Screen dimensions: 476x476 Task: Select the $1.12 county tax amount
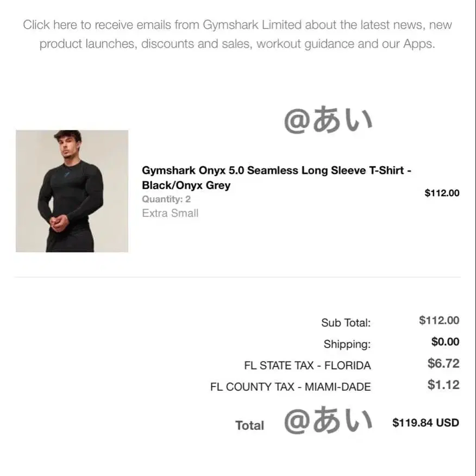(443, 385)
